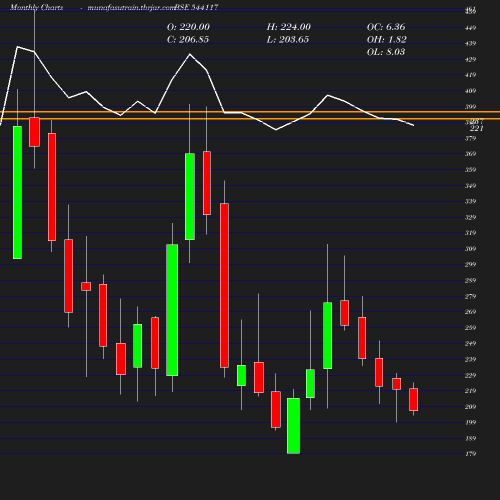The width and height of the screenshot is (500, 500).
Task: Click the 419 price axis label
Action: pyautogui.click(x=471, y=75)
